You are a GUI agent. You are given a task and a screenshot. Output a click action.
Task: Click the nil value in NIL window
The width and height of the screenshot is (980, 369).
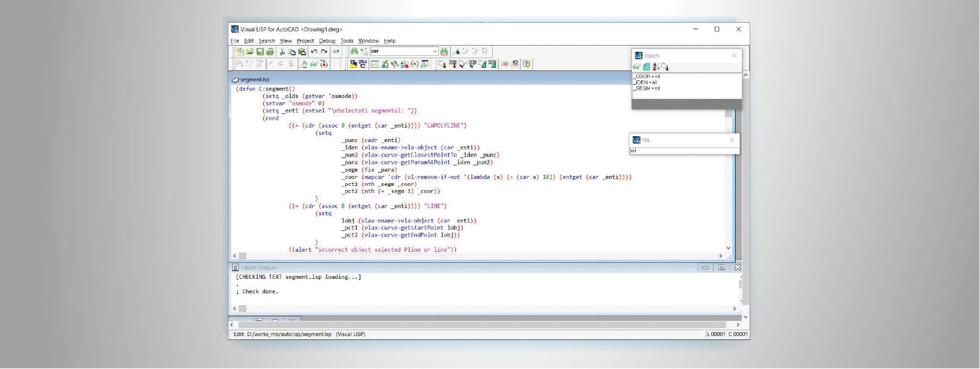pyautogui.click(x=633, y=151)
